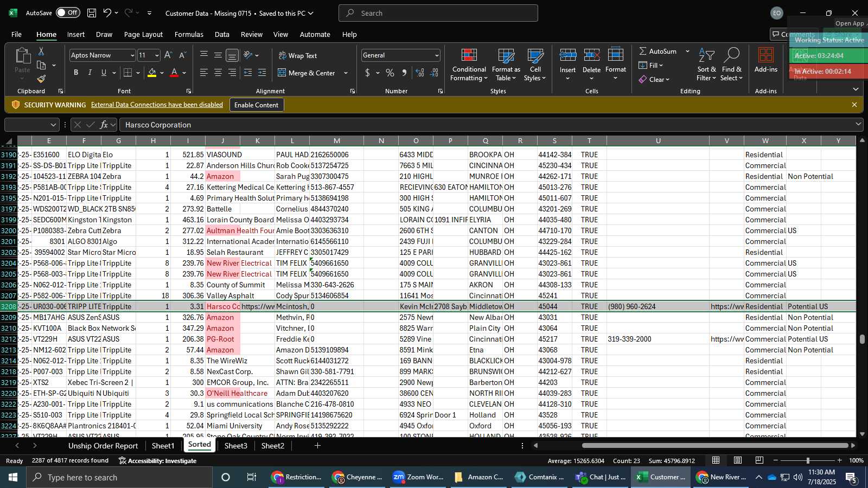Toggle Underline formatting
Image resolution: width=868 pixels, height=488 pixels.
point(104,73)
